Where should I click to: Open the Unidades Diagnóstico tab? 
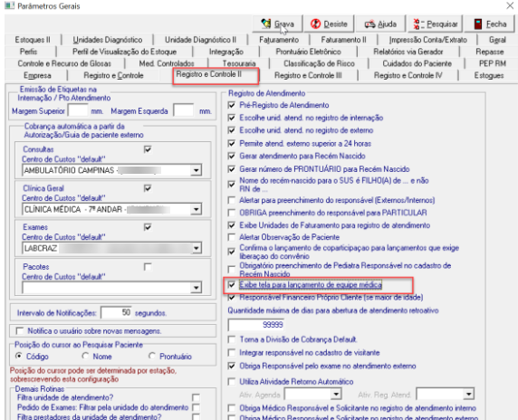pos(108,40)
